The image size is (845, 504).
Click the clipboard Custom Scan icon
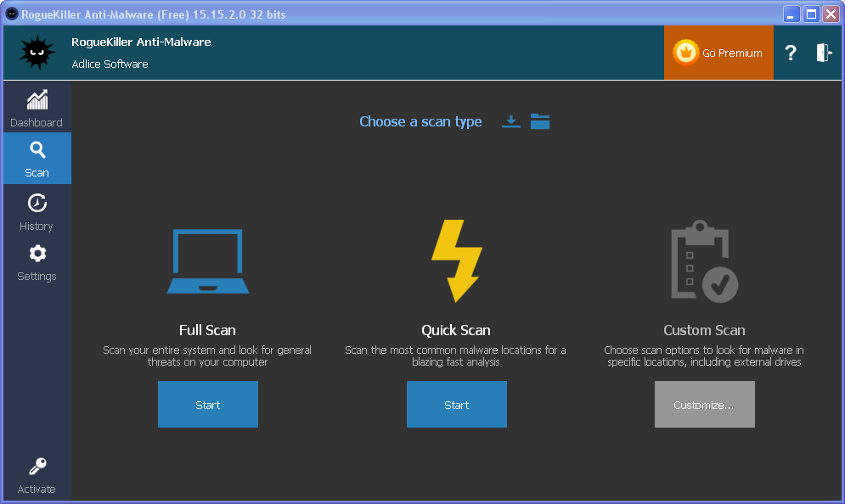click(704, 261)
